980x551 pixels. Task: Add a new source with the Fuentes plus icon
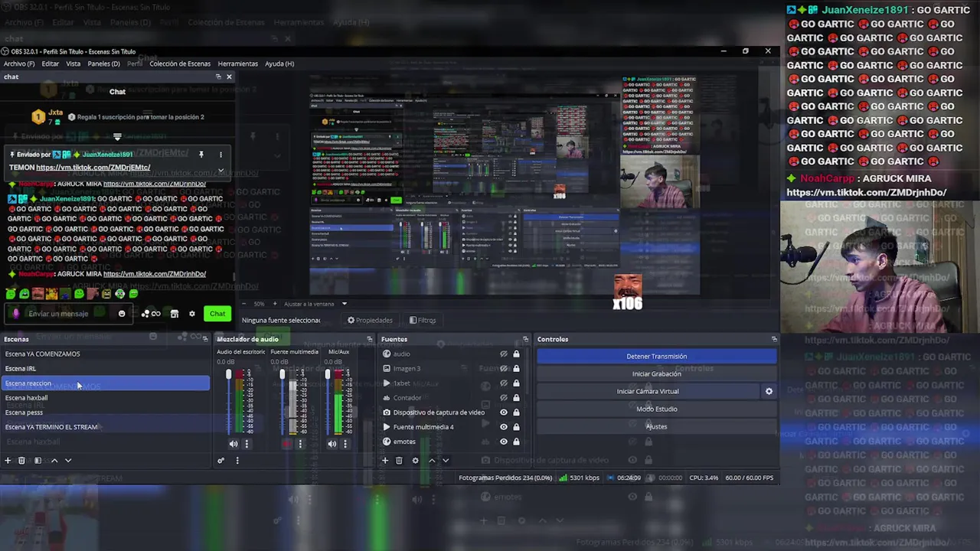click(385, 461)
